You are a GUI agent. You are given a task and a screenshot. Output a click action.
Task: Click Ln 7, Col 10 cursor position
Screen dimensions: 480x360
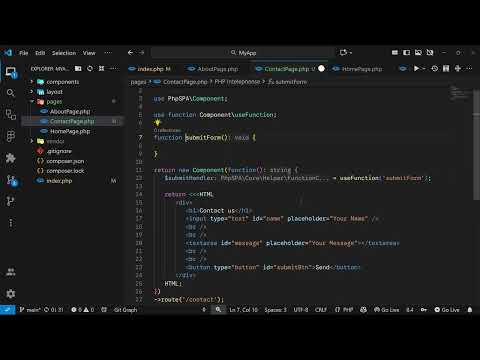point(244,310)
